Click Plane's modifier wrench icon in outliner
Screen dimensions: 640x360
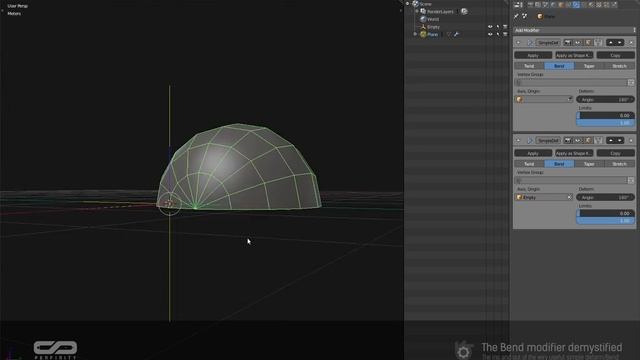pos(456,34)
